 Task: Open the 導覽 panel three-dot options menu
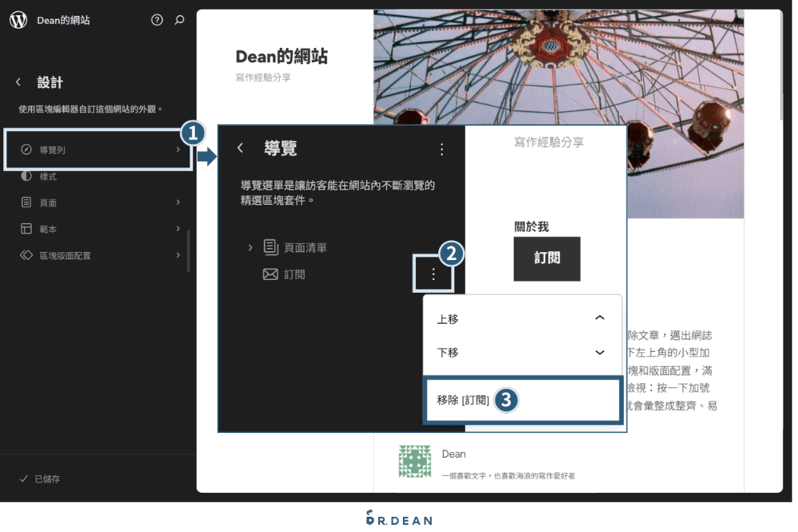441,149
